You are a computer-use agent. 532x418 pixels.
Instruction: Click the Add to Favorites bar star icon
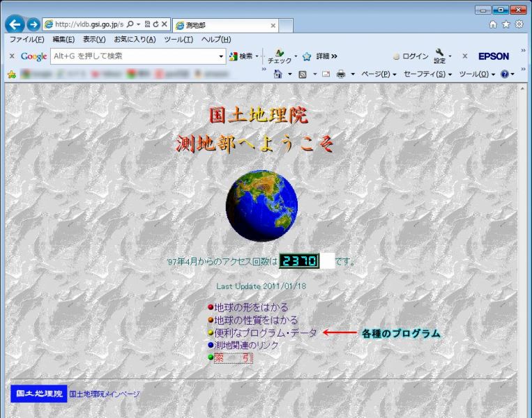[11, 74]
